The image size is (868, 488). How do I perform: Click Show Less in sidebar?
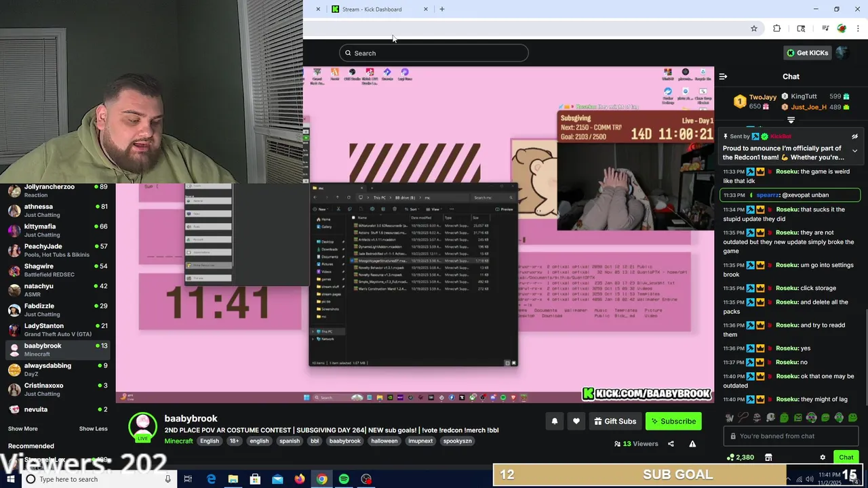click(x=93, y=428)
